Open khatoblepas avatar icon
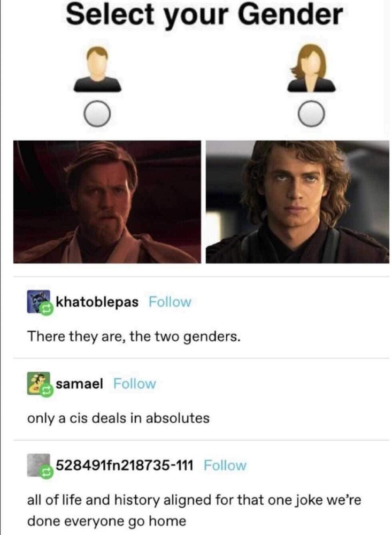This screenshot has height=535, width=392. point(38,302)
